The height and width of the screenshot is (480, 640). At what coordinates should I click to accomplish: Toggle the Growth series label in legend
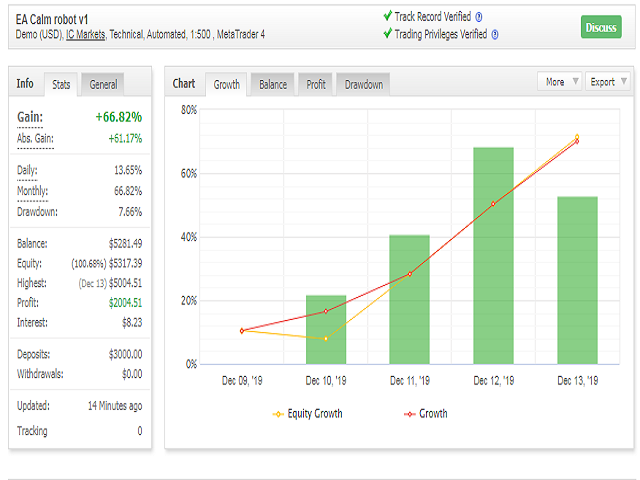[433, 413]
